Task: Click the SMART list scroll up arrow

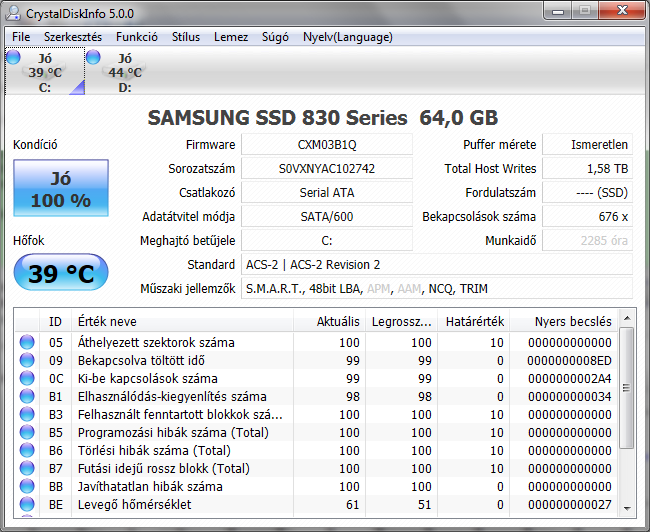Action: pos(627,318)
